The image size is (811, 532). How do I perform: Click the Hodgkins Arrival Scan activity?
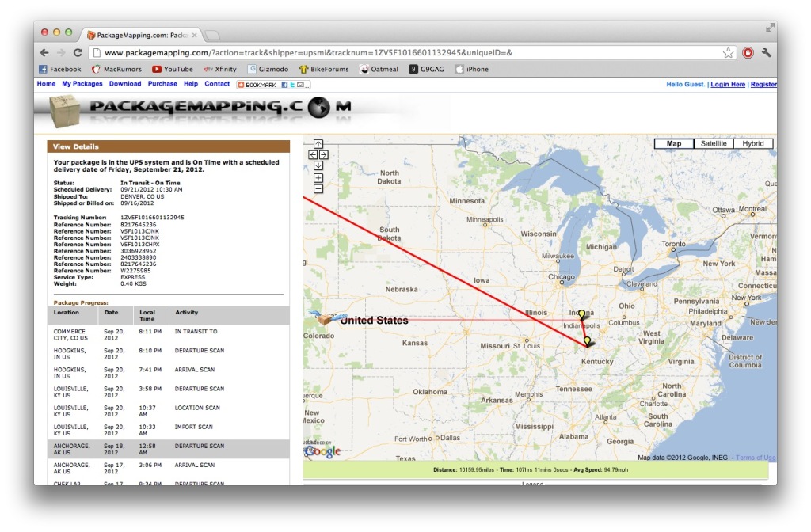(195, 370)
